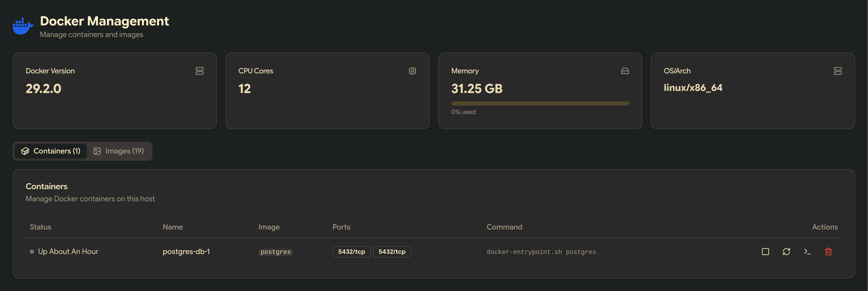The image size is (868, 291).
Task: Click the second 5432/tcp port badge
Action: pos(391,252)
